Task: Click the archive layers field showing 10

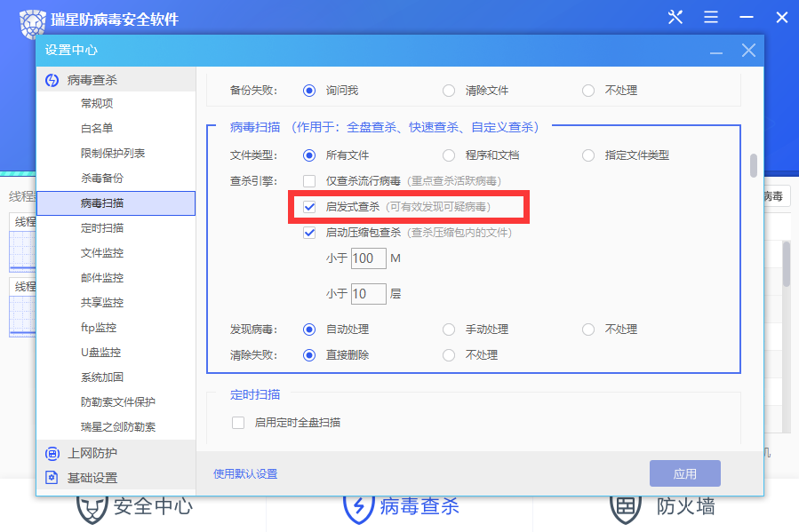Action: click(369, 294)
